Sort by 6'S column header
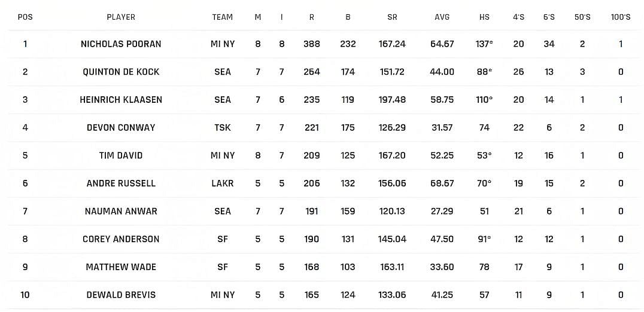The image size is (644, 312). (549, 17)
